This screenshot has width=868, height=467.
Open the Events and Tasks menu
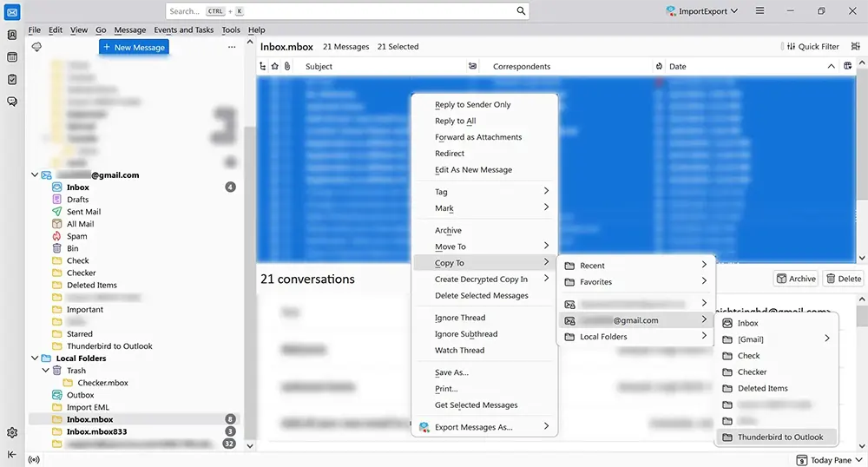pyautogui.click(x=184, y=30)
